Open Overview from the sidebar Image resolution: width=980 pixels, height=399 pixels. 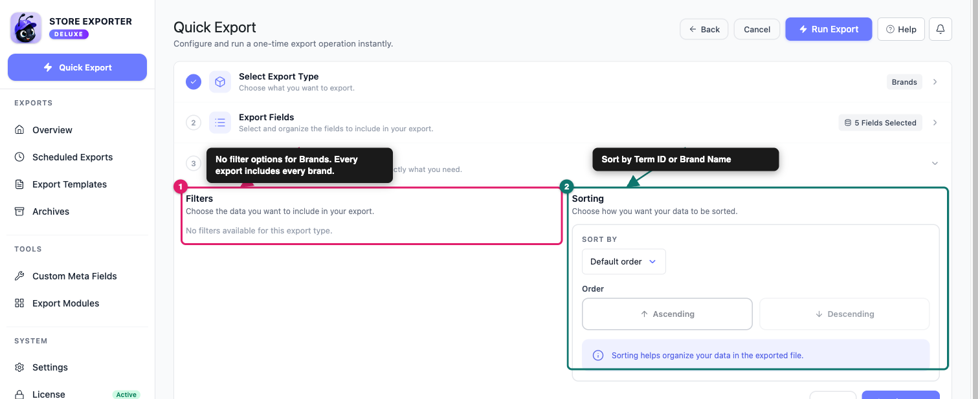[52, 130]
